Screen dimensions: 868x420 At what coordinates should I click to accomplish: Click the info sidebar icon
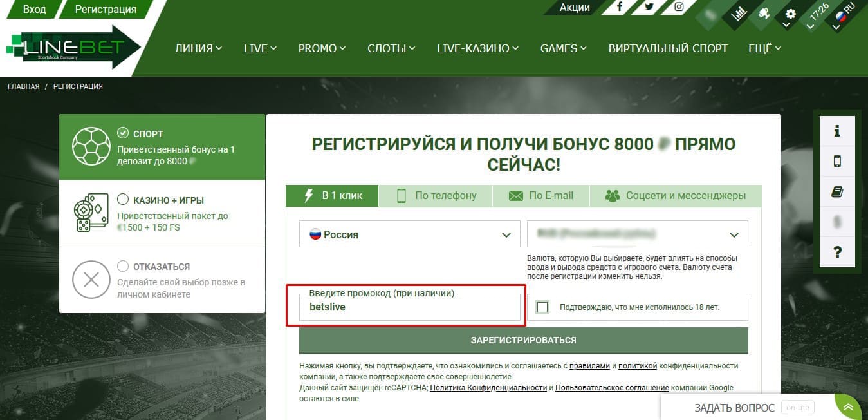tap(837, 131)
